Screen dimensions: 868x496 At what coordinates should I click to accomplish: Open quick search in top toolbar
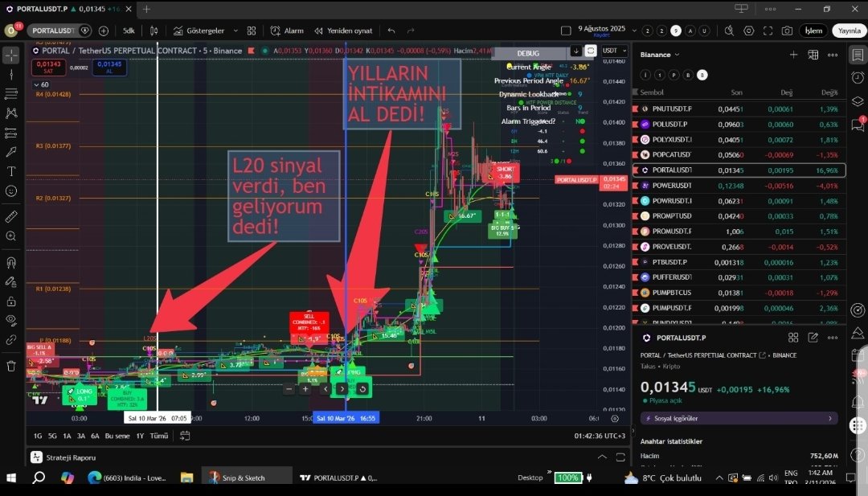pyautogui.click(x=730, y=31)
